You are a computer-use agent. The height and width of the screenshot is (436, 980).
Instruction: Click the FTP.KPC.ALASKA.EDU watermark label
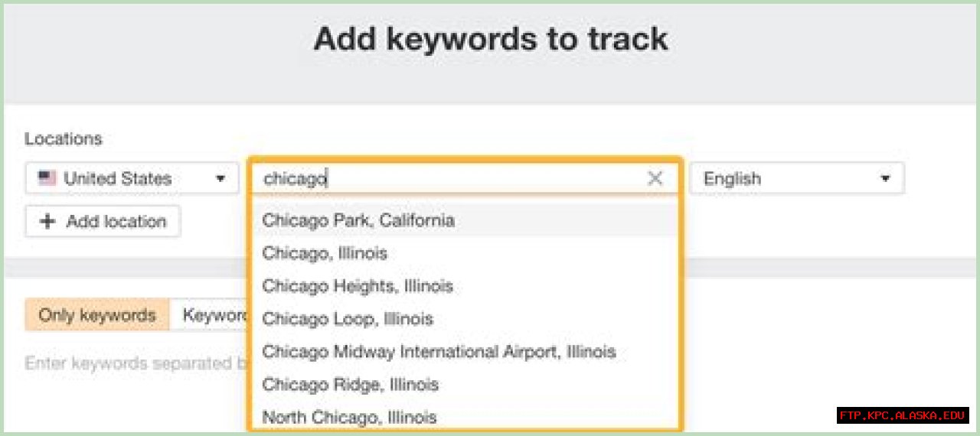903,415
